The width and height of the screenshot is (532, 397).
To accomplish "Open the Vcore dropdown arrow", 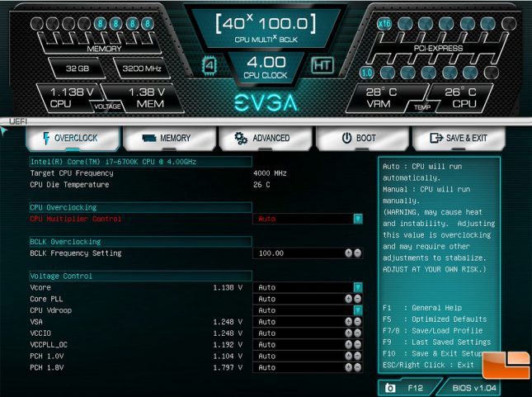I will click(x=358, y=287).
